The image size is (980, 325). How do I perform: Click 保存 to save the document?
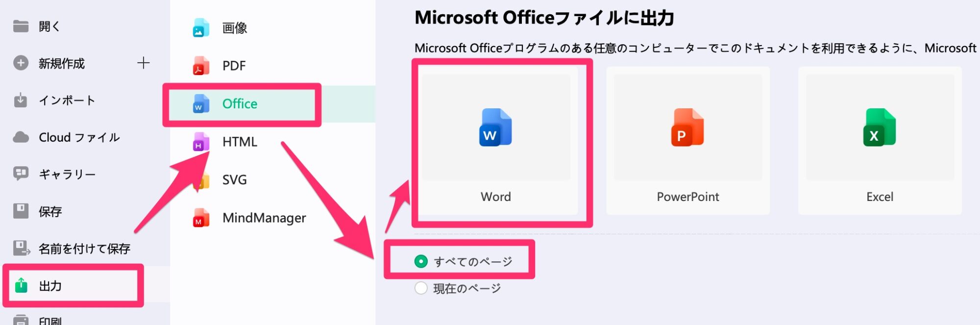(x=50, y=212)
